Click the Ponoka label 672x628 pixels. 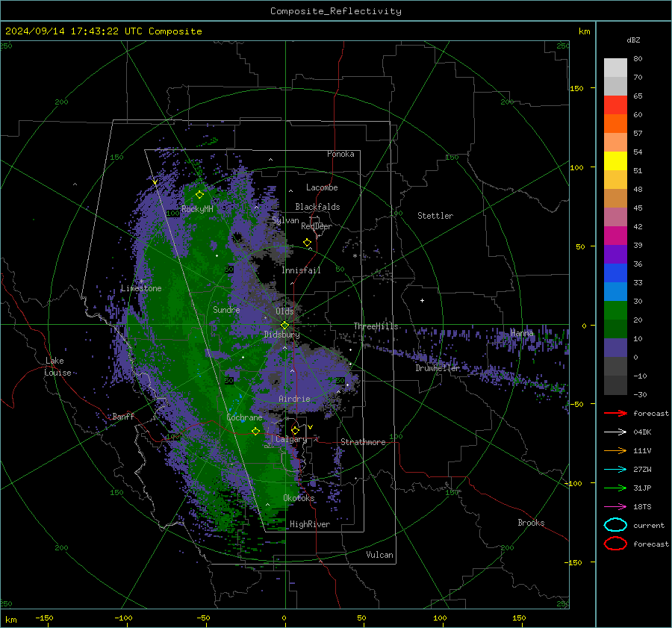pyautogui.click(x=340, y=154)
